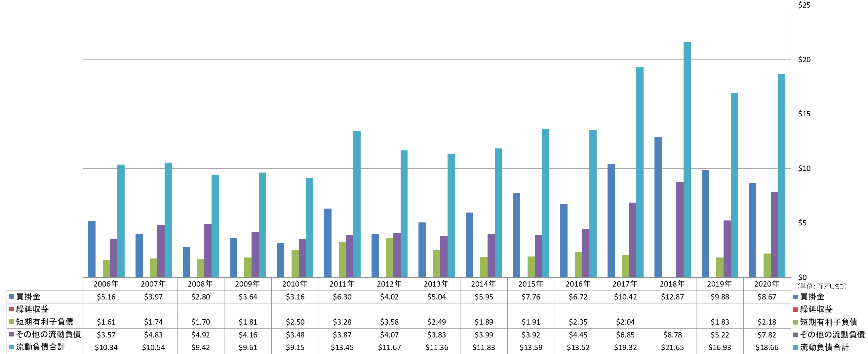The image size is (868, 354).
Task: Click the $18.66 流動負債合計 cell for 2020
Action: click(x=767, y=347)
